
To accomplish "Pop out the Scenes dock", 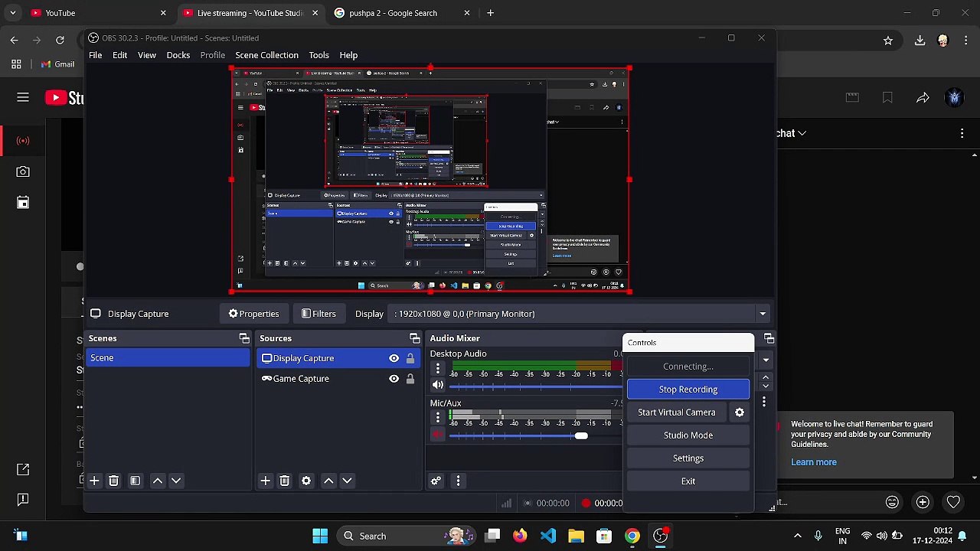I will tap(244, 338).
